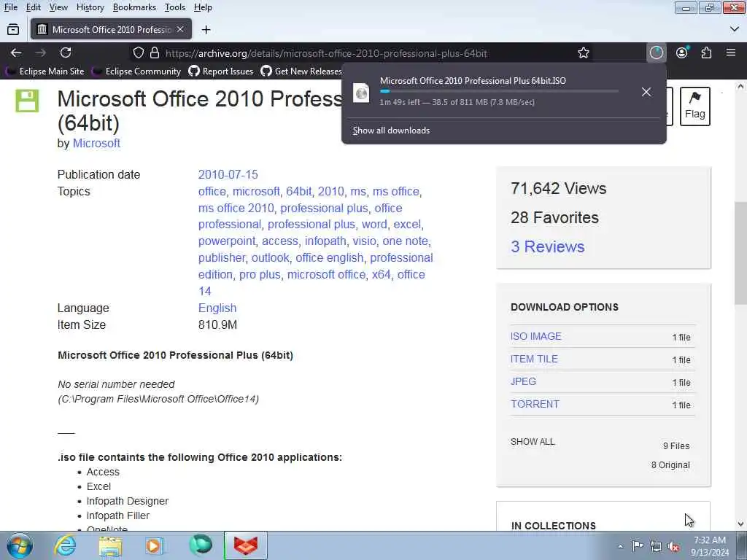Screen dimensions: 747x560
Task: Click SHOW ALL download files
Action: pyautogui.click(x=533, y=442)
